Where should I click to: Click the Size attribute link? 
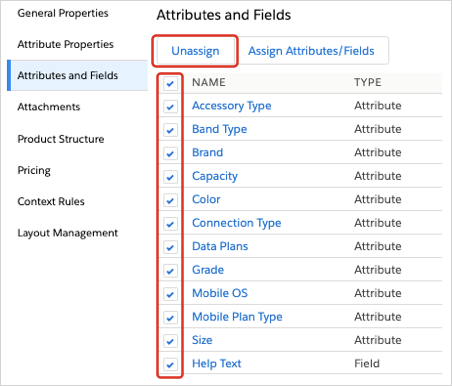coord(202,340)
